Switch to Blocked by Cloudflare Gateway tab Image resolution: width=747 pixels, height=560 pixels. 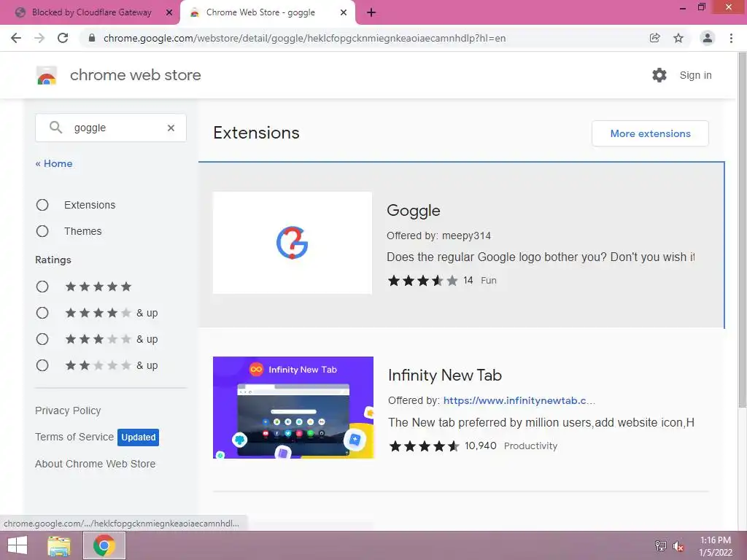click(90, 12)
